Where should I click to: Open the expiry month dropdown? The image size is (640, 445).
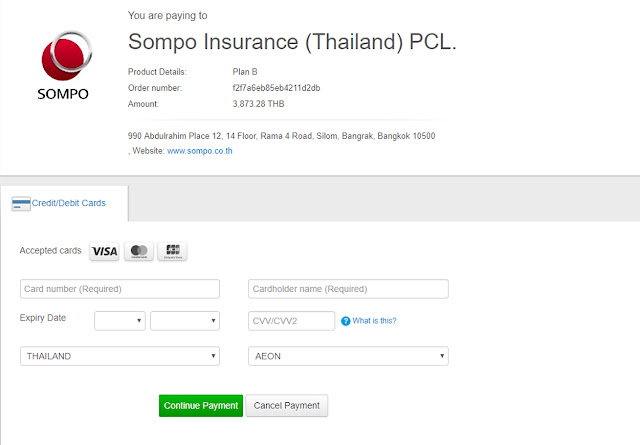tap(120, 321)
